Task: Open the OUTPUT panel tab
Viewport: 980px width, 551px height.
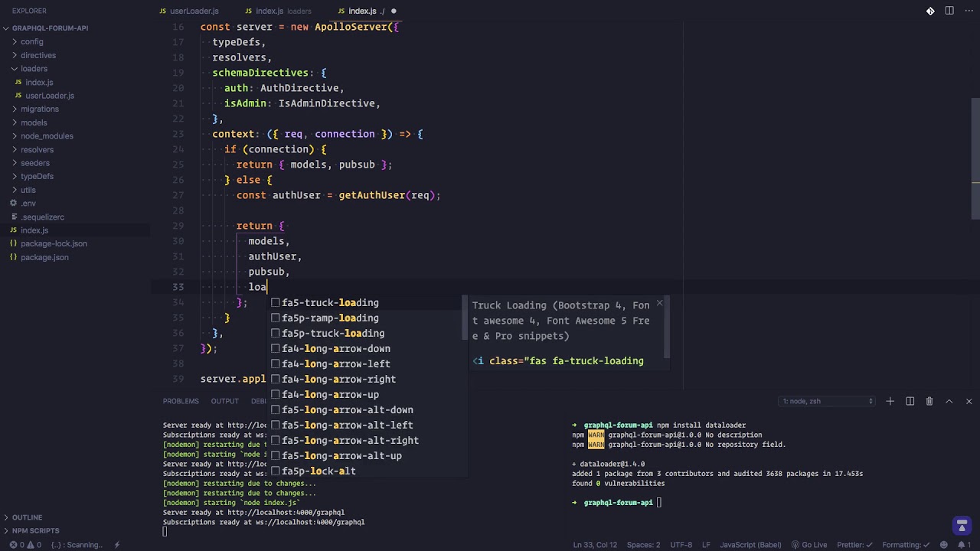Action: (x=225, y=401)
